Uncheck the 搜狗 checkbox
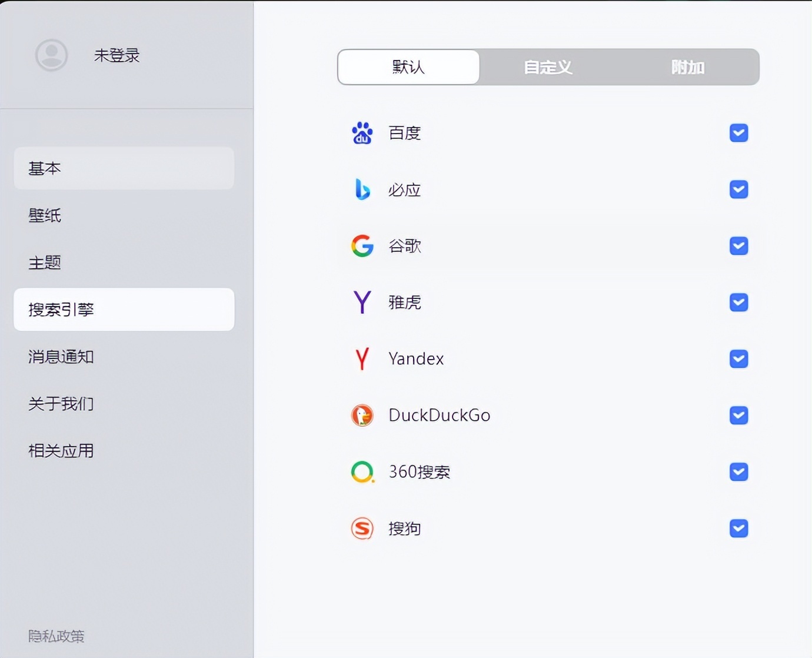 tap(738, 529)
